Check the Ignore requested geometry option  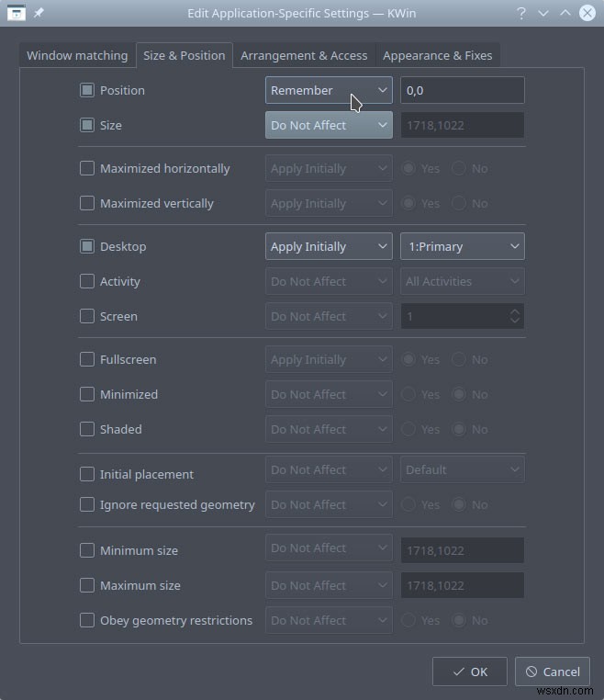click(87, 504)
